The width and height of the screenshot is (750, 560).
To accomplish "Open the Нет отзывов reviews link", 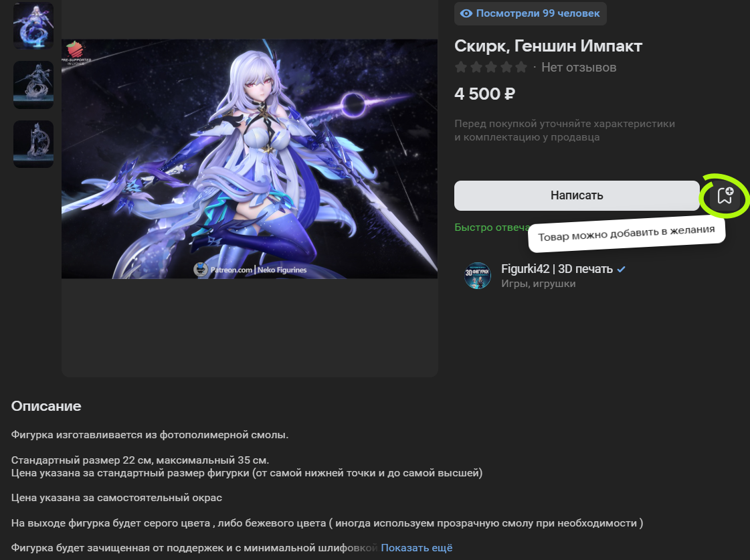I will pos(579,68).
